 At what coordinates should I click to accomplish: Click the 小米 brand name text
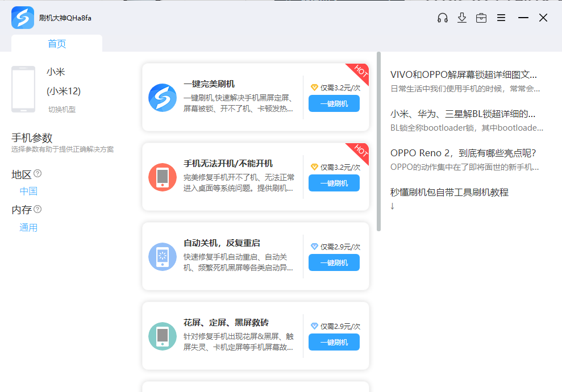[56, 72]
